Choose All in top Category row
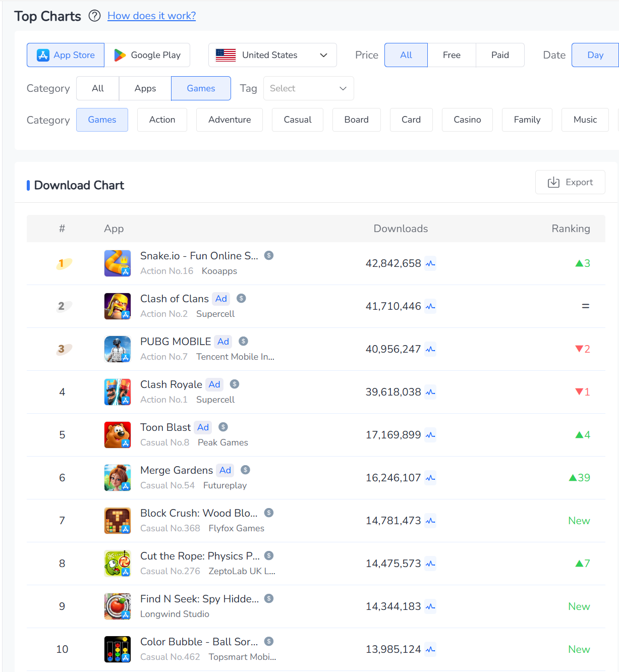Image resolution: width=619 pixels, height=672 pixels. pyautogui.click(x=98, y=88)
